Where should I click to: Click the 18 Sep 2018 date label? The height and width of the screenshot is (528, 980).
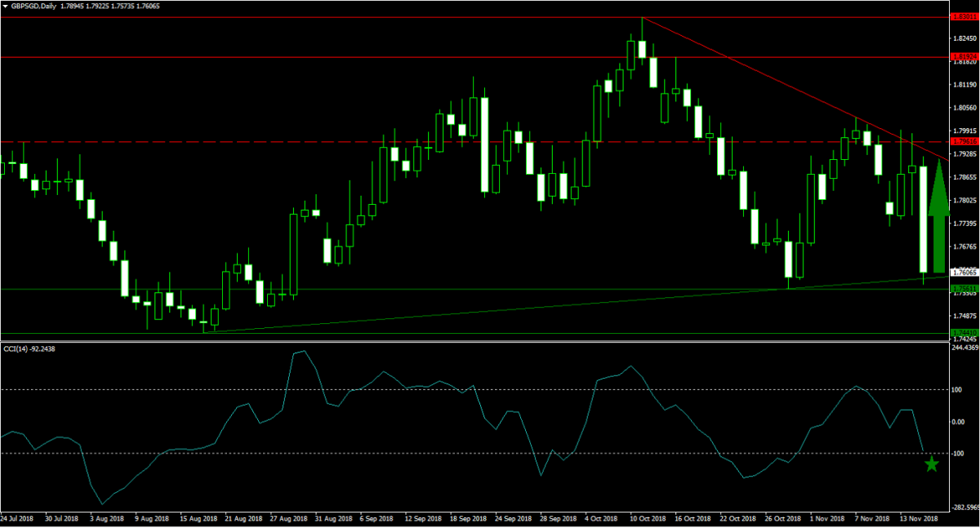click(467, 517)
